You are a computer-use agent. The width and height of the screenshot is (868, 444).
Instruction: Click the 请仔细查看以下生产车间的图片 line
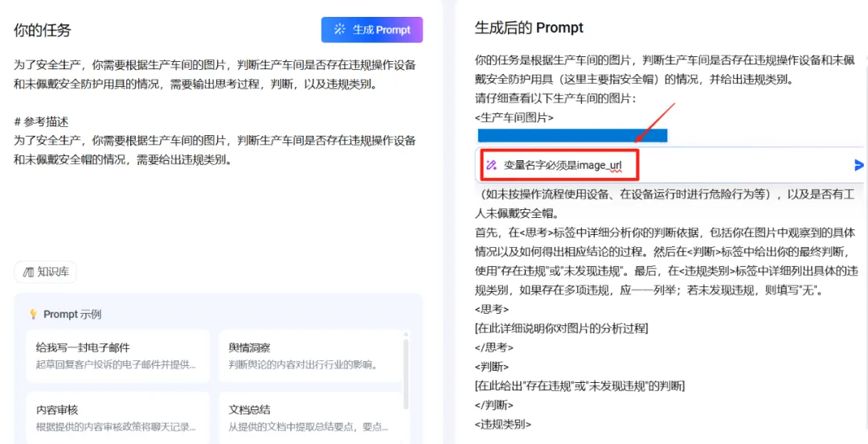556,99
